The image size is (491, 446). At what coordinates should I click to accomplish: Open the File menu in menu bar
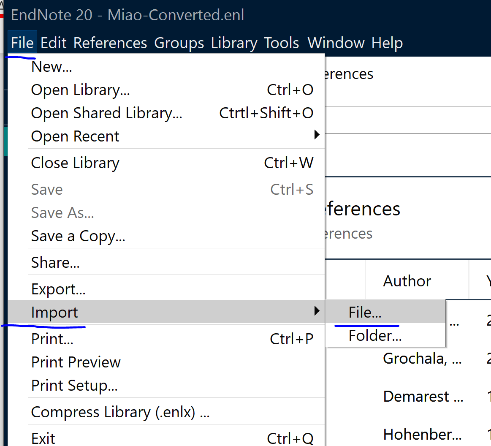[x=22, y=43]
